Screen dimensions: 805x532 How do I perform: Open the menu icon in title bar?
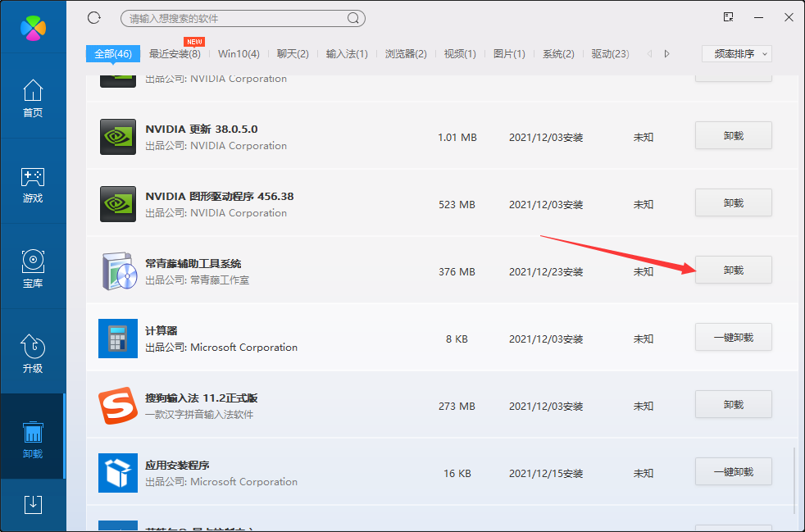[x=728, y=17]
